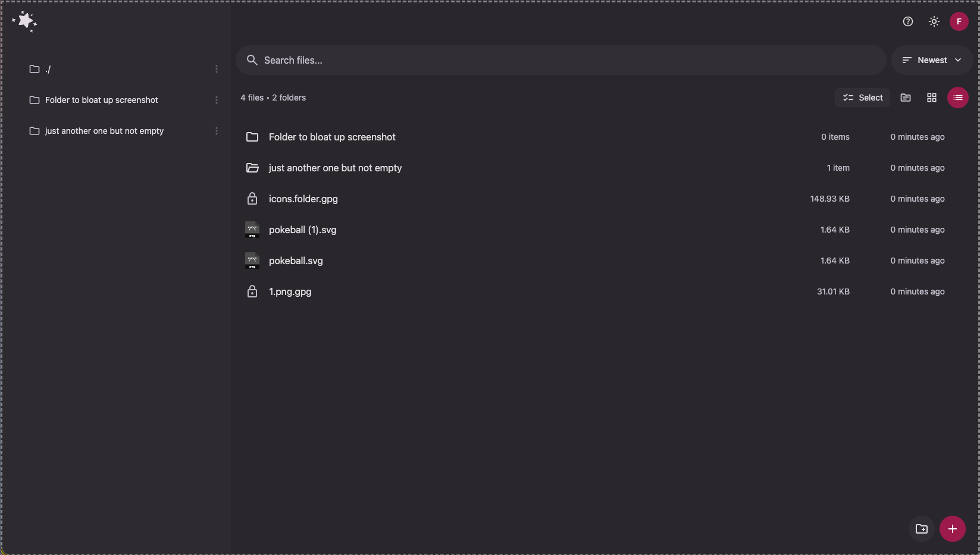Viewport: 980px width, 555px height.
Task: Open more options for root ./ folder
Action: pyautogui.click(x=217, y=69)
